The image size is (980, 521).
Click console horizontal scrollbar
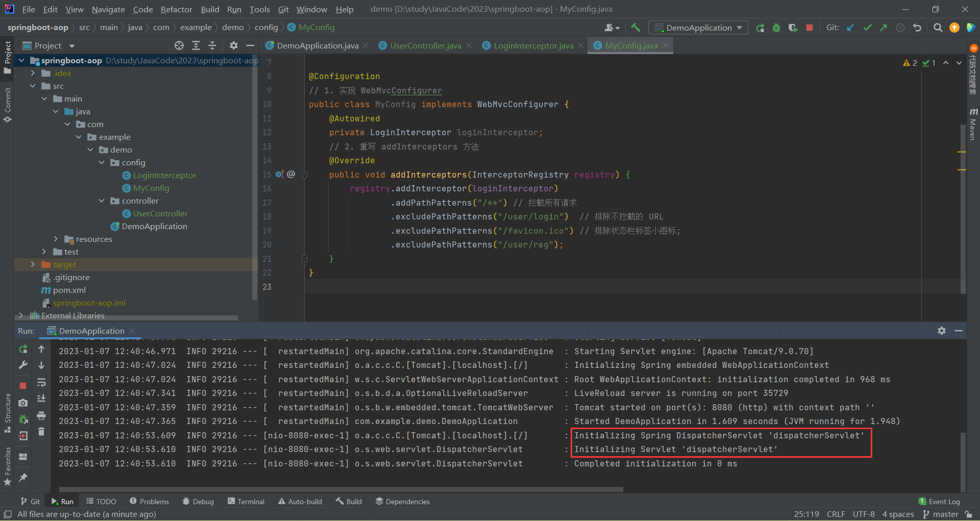tap(341, 489)
